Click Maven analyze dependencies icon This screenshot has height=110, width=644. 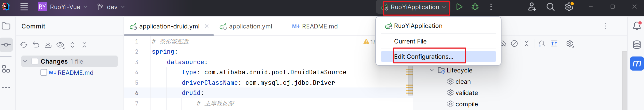pos(542,43)
